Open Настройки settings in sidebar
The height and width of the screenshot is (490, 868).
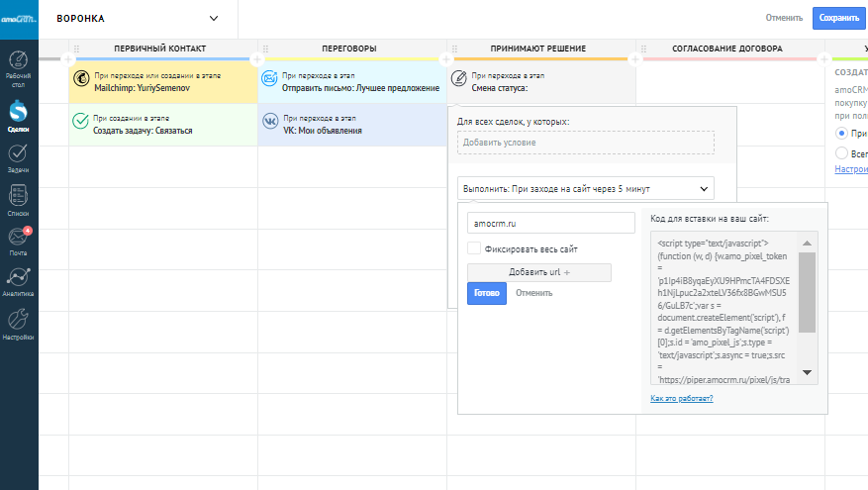(19, 324)
